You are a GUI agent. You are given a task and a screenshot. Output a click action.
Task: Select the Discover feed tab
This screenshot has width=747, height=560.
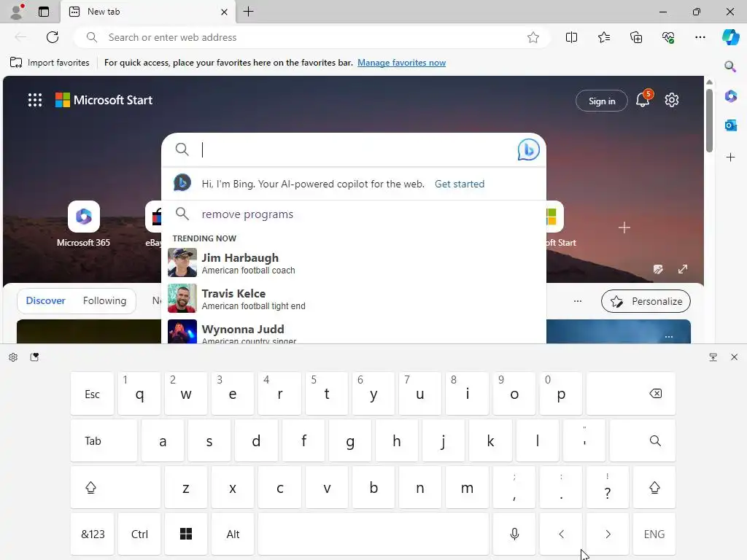pos(46,301)
